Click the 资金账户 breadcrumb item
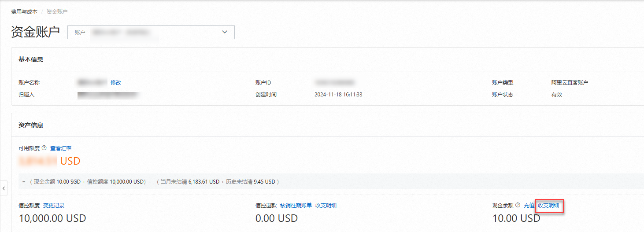This screenshot has width=644, height=232. (57, 12)
